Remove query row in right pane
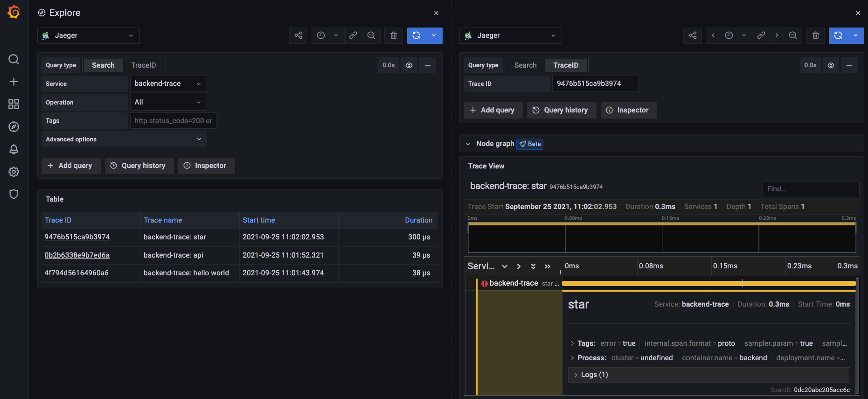 pos(849,65)
